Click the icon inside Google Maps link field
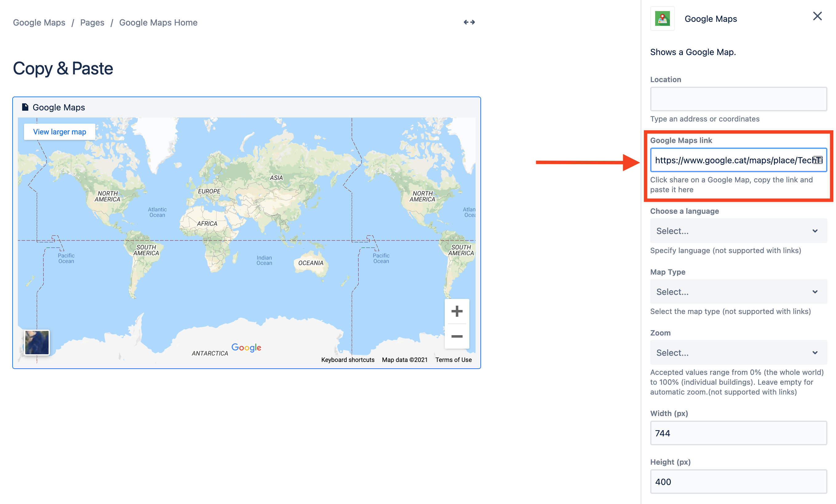Image resolution: width=836 pixels, height=504 pixels. point(818,160)
